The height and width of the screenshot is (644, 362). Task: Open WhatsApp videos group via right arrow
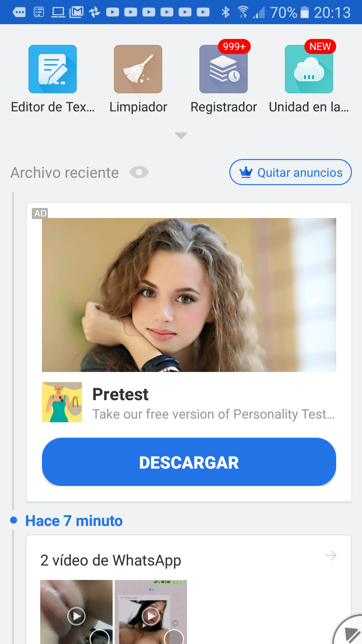click(x=331, y=555)
